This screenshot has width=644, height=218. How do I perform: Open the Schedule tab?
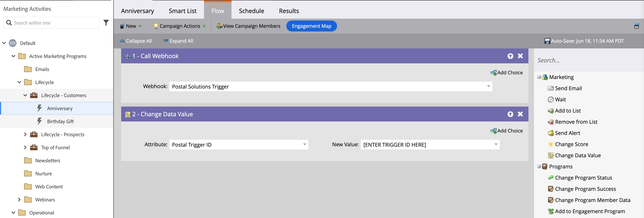pyautogui.click(x=251, y=11)
